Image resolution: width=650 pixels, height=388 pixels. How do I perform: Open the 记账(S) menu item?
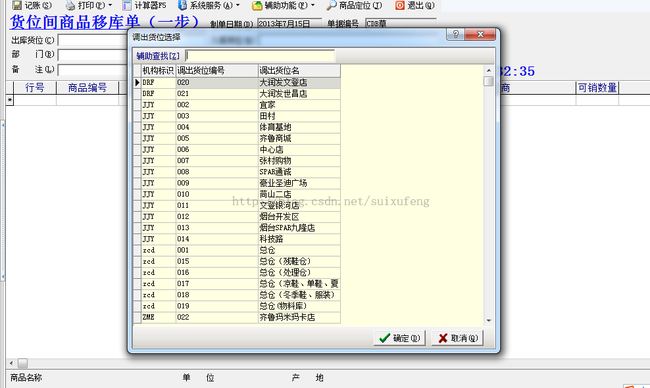pos(32,5)
